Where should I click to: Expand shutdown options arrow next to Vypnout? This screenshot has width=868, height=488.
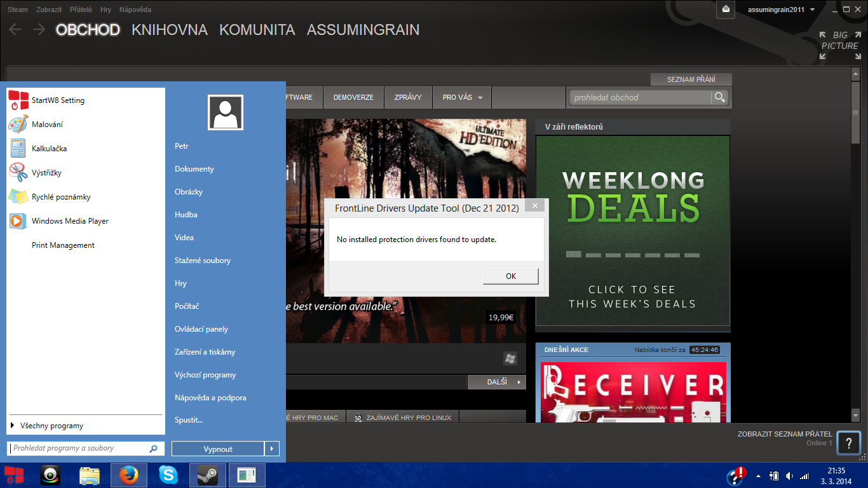tap(271, 449)
